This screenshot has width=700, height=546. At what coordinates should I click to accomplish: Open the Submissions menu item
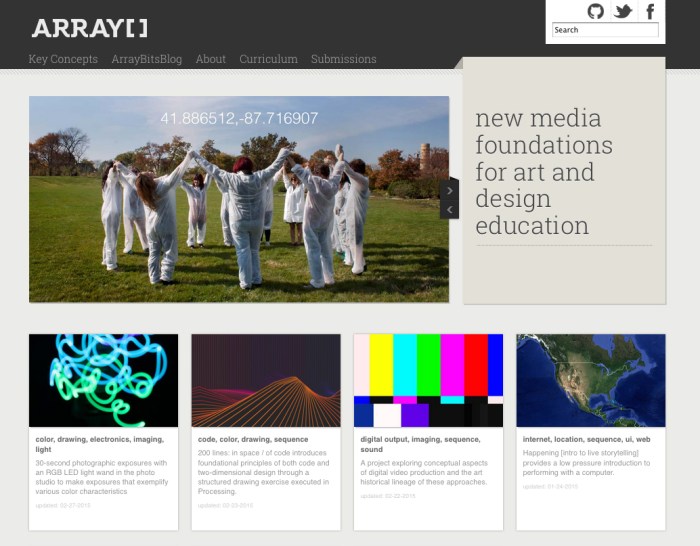click(344, 59)
